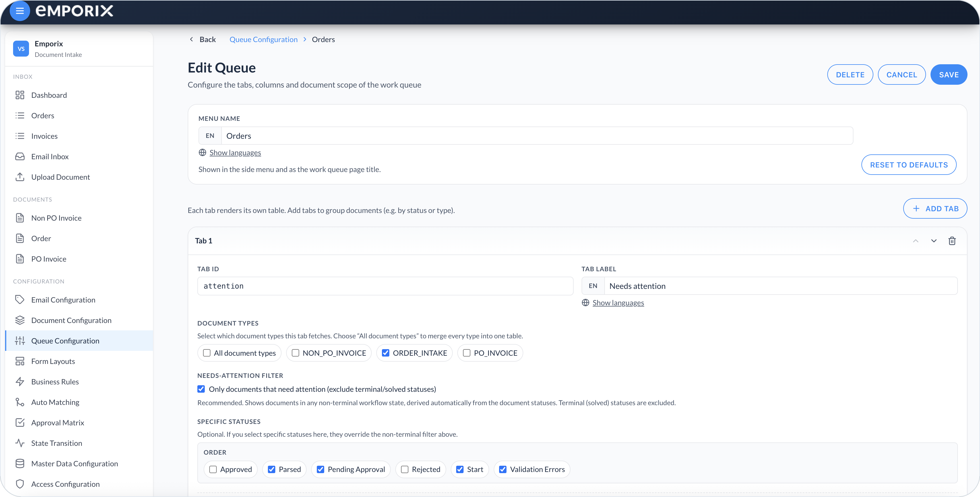Click the Form Layouts icon

click(20, 361)
